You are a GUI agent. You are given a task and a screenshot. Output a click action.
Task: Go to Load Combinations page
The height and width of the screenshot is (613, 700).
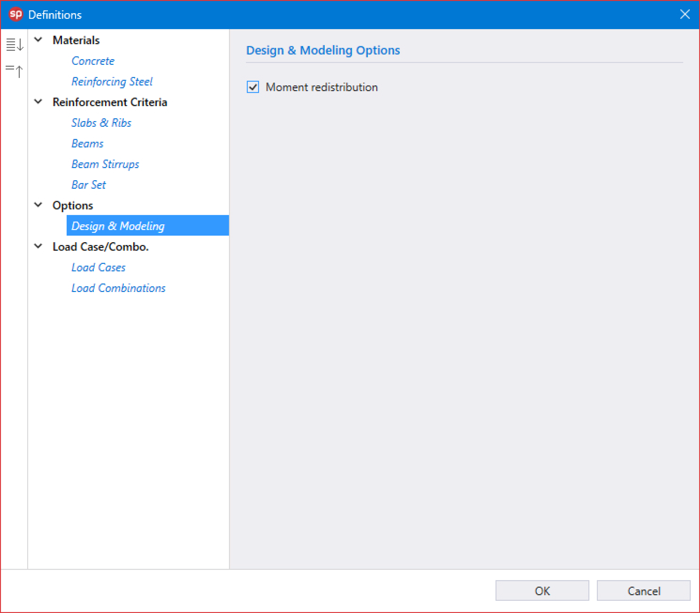pos(118,288)
